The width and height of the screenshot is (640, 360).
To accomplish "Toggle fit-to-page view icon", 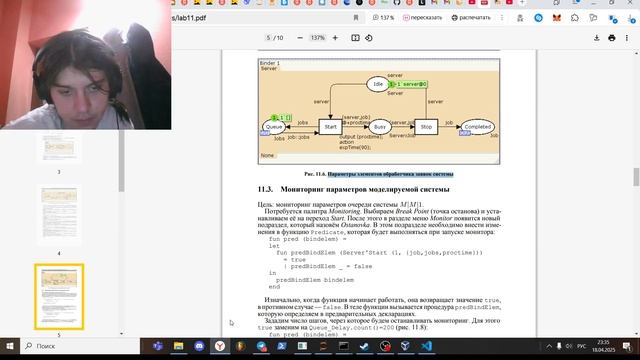I will click(x=356, y=38).
